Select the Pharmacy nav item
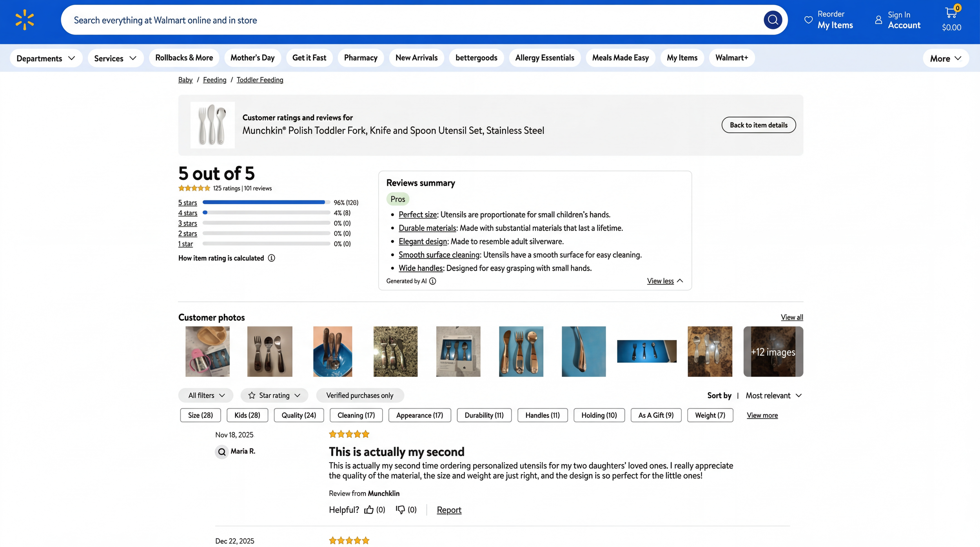Screen dimensions: 980x547 pyautogui.click(x=360, y=58)
